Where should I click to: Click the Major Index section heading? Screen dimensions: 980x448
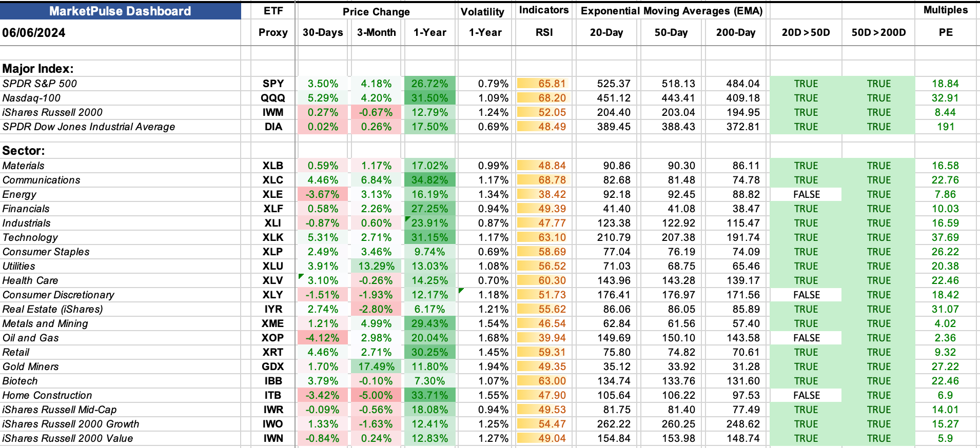click(x=38, y=69)
